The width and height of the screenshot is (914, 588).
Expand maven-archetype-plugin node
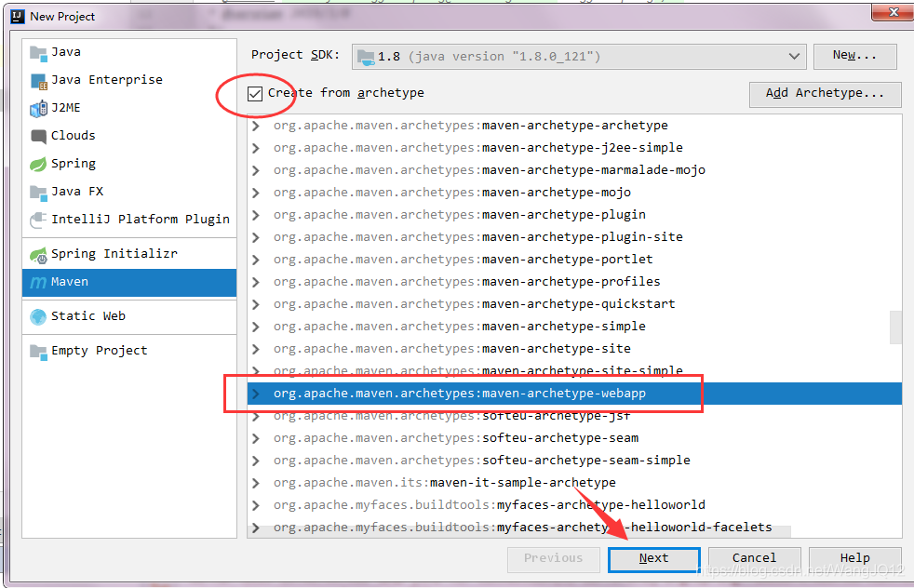(x=255, y=215)
